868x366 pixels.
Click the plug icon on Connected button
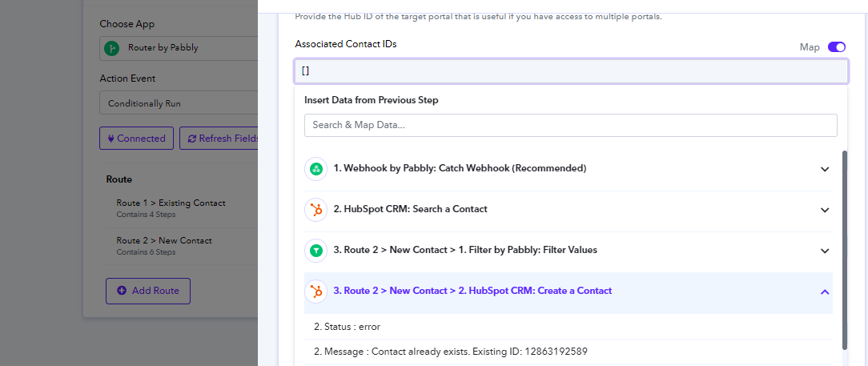pyautogui.click(x=111, y=139)
